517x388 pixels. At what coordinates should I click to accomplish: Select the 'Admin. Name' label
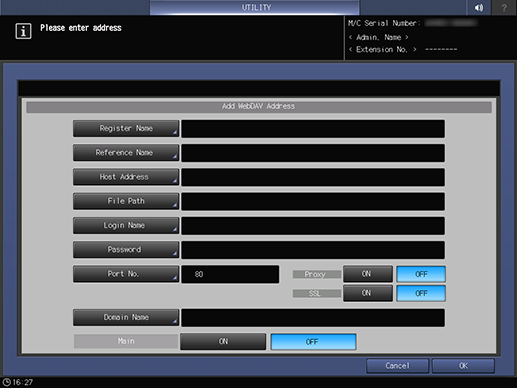(x=379, y=37)
